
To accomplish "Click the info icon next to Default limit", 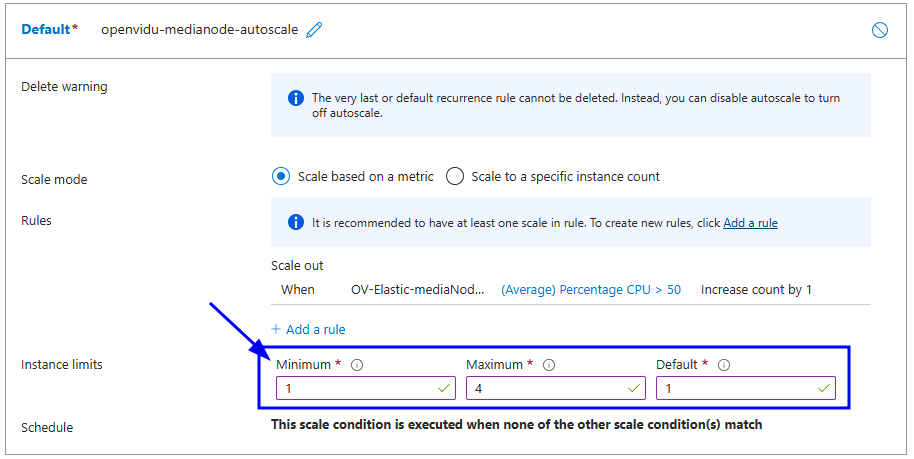I will point(724,365).
